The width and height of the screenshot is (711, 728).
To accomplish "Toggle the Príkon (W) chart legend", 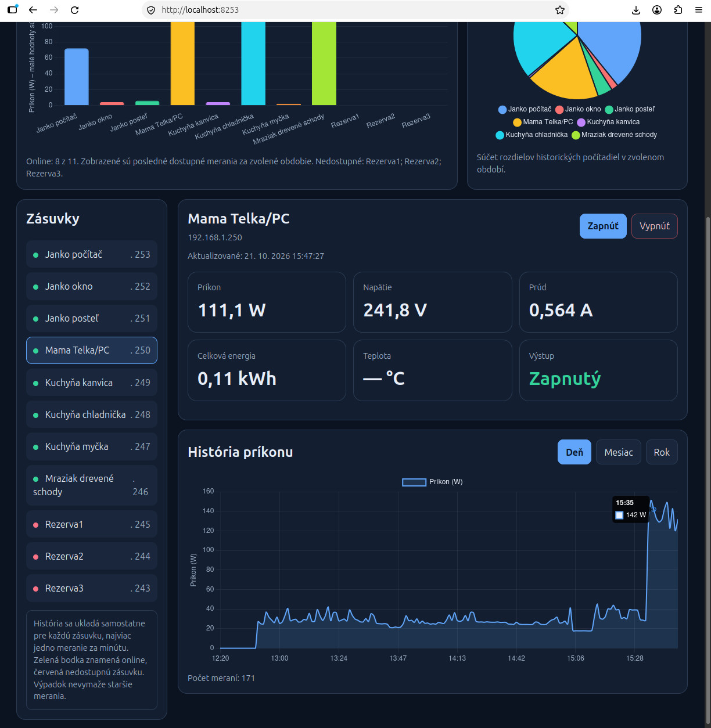I will click(432, 482).
